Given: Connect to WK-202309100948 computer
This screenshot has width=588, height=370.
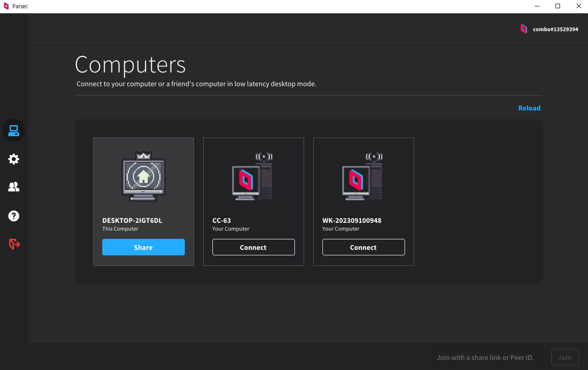Looking at the screenshot, I should click(364, 247).
